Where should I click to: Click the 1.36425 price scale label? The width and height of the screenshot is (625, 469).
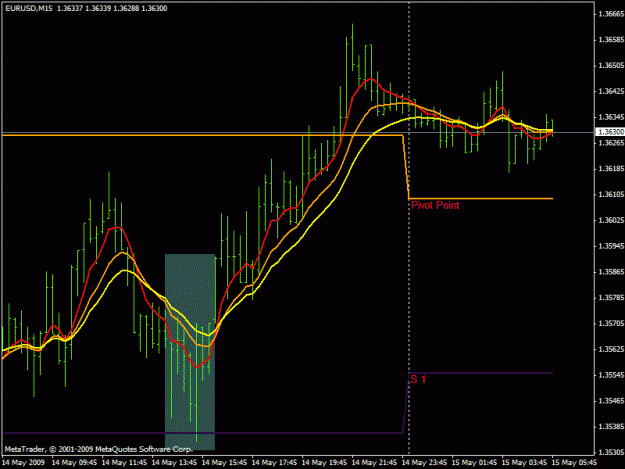click(611, 91)
